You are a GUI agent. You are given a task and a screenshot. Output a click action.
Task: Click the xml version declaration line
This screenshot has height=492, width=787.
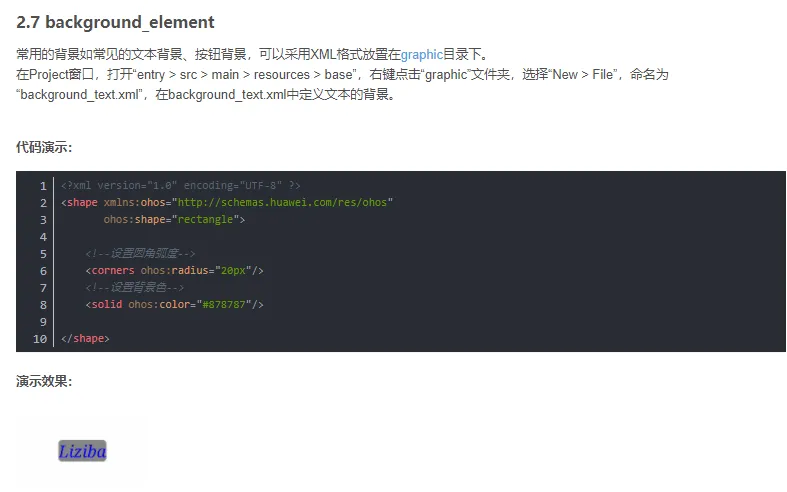[x=181, y=186]
